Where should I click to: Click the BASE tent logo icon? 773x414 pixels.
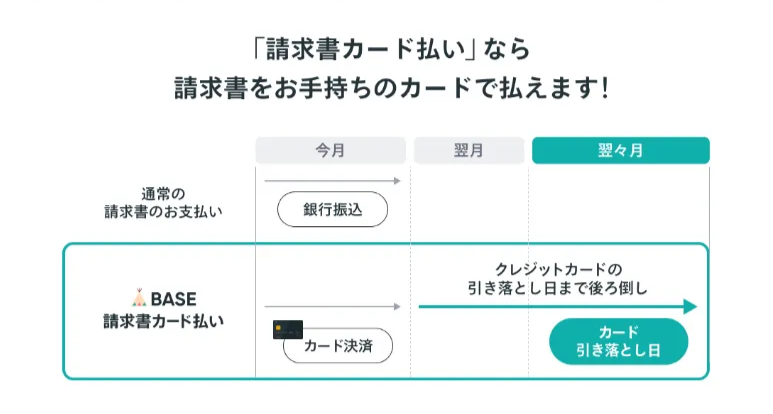(139, 298)
